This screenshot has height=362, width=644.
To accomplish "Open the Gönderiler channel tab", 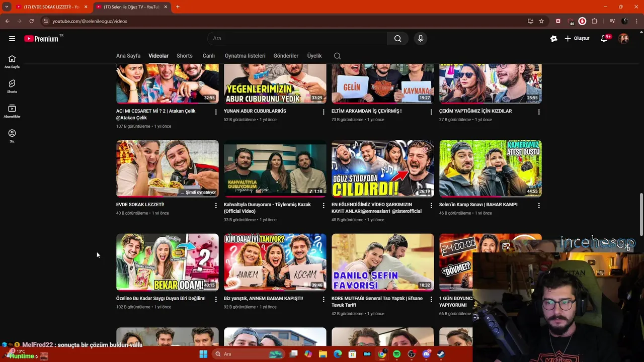I will coord(286,56).
